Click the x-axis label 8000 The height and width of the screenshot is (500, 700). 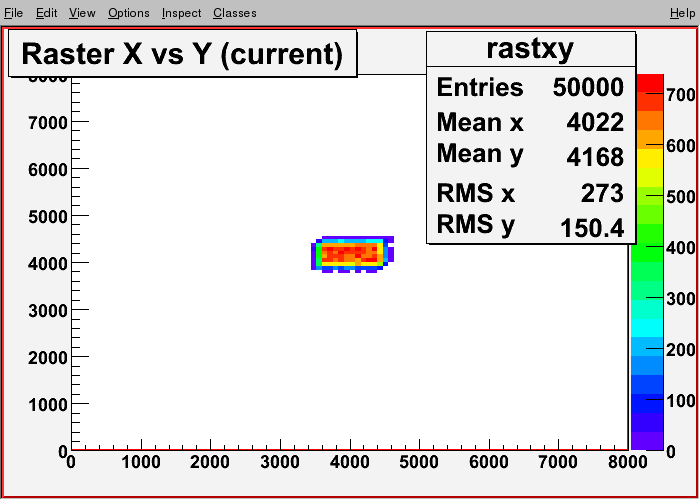pos(627,462)
